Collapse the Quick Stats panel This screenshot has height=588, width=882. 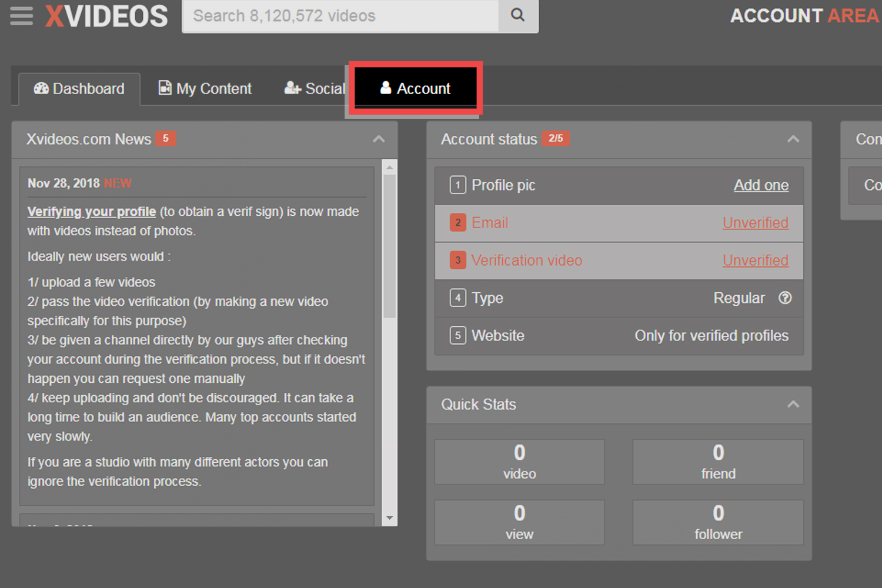coord(793,405)
